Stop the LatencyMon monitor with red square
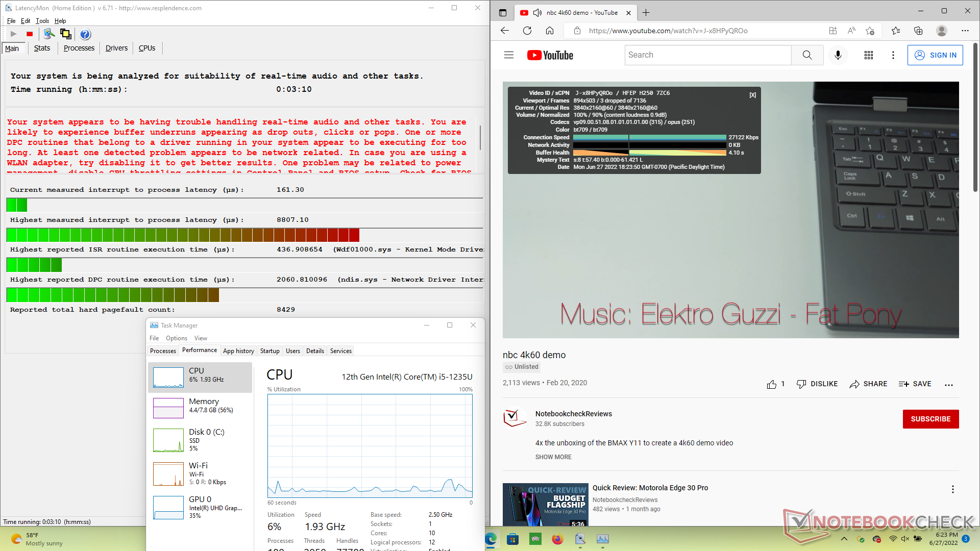Screen dimensions: 980x551 30,34
